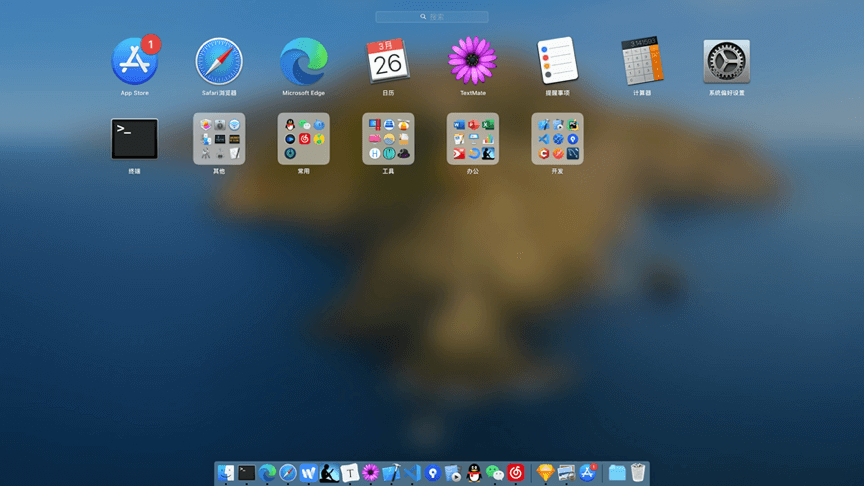Click Kindle reader icon in Dock
This screenshot has height=486, width=864.
(x=329, y=473)
